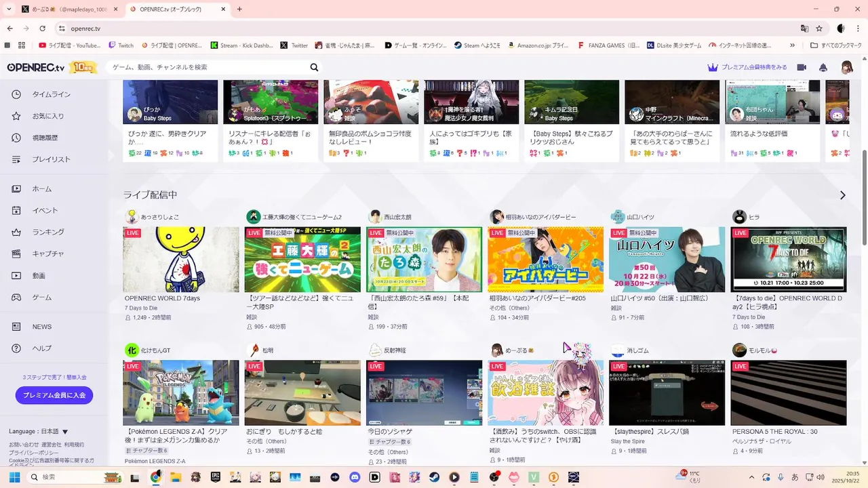
Task: Expand the Language 日本語 dropdown
Action: [39, 431]
